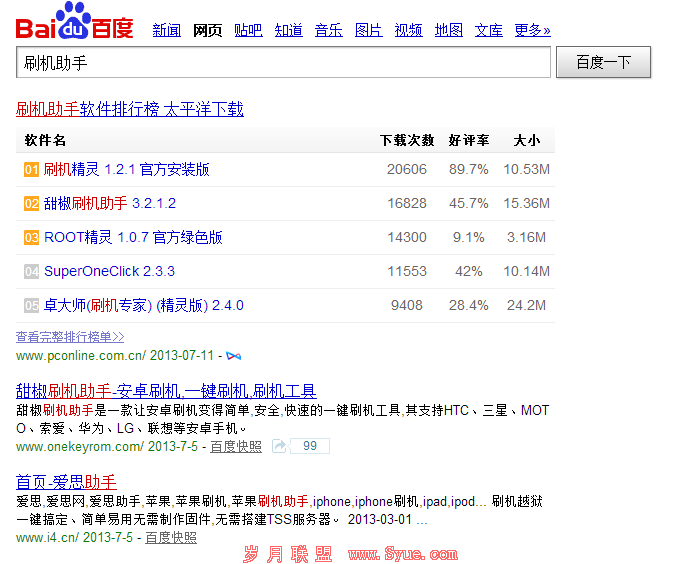Screen dimensions: 698x564
Task: Click the 99 share count box
Action: tap(310, 446)
